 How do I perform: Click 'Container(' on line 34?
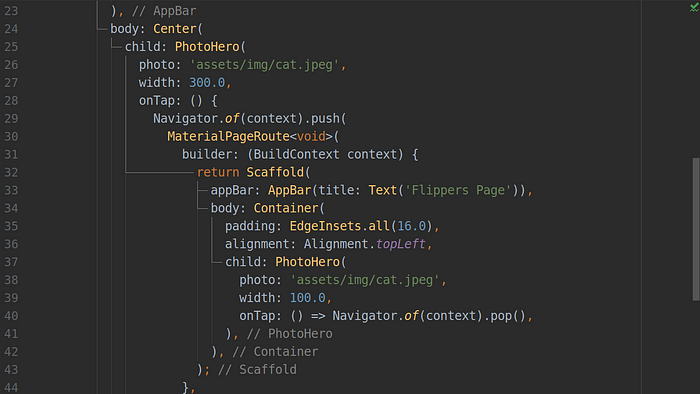[x=289, y=208]
